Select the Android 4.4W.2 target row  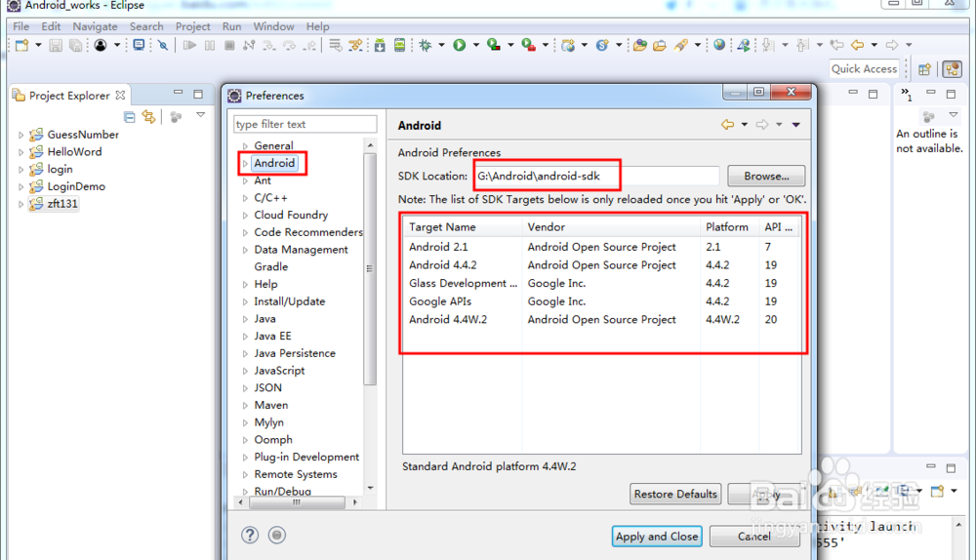coord(601,319)
